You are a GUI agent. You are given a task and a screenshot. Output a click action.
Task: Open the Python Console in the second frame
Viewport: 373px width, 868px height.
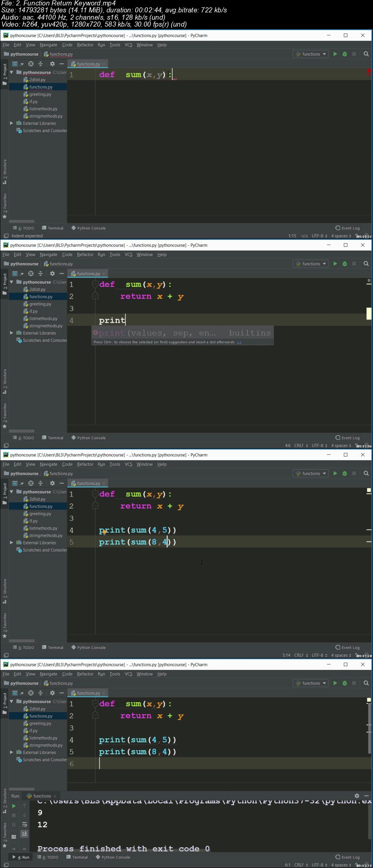tap(89, 438)
